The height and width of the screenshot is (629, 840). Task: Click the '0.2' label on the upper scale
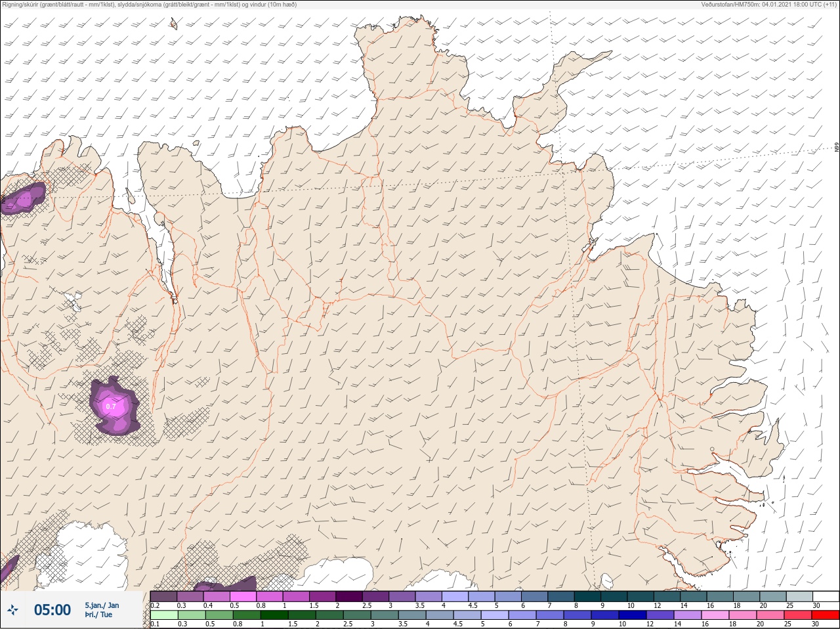click(x=155, y=605)
